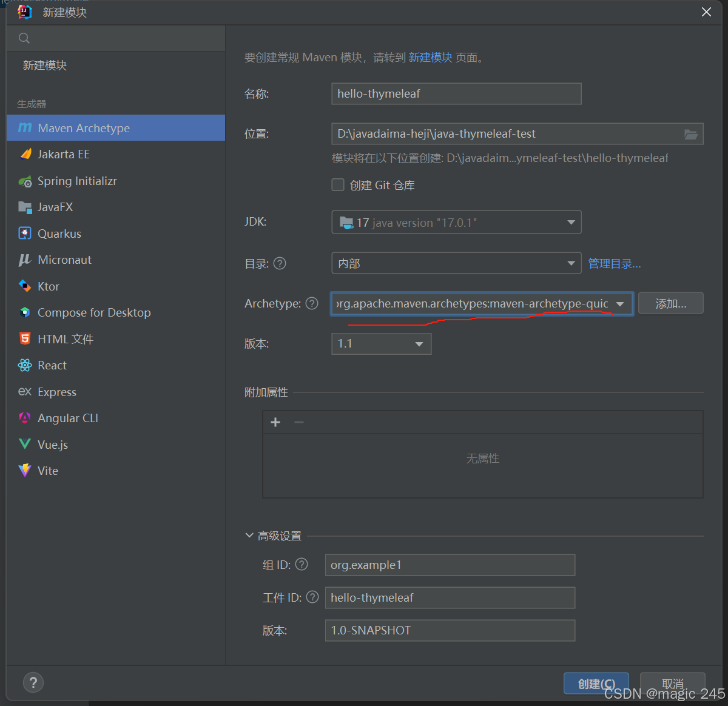Viewport: 728px width, 706px height.
Task: Select Vite generator
Action: 116,471
